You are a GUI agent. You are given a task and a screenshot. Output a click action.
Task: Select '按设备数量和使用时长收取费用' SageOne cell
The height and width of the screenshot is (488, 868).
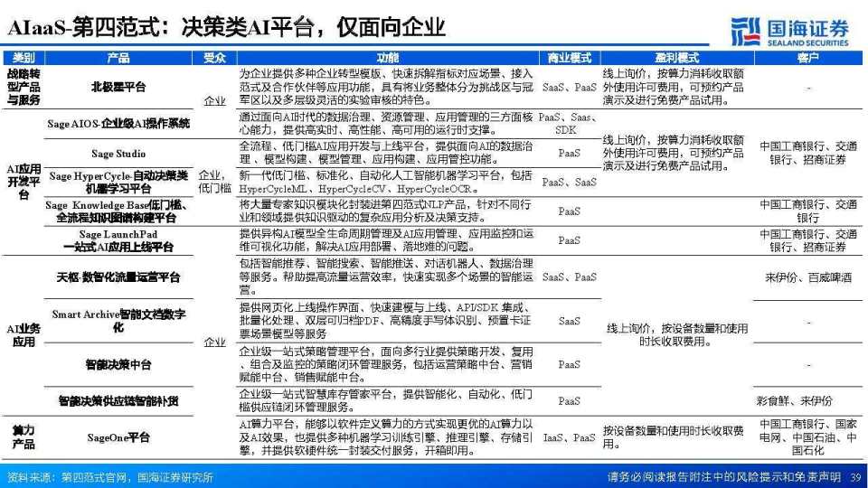point(673,437)
